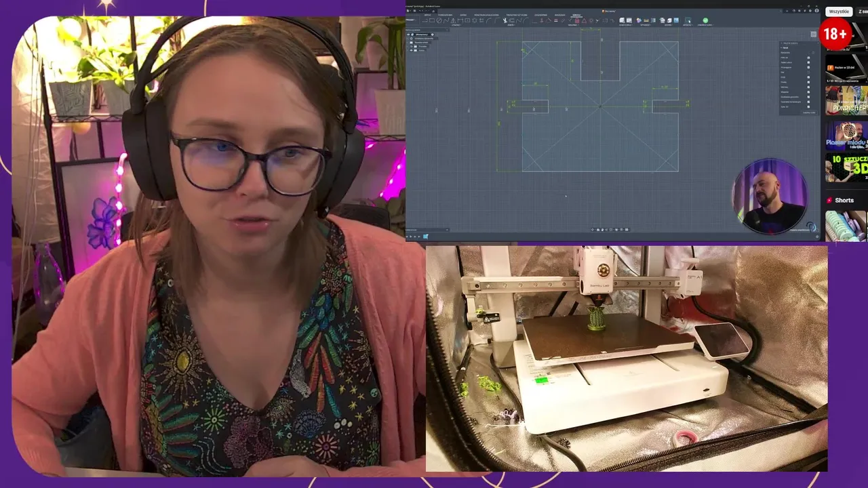This screenshot has height=488, width=868.
Task: Toggle the Wymiary checkbox in sketch palette
Action: click(x=808, y=87)
